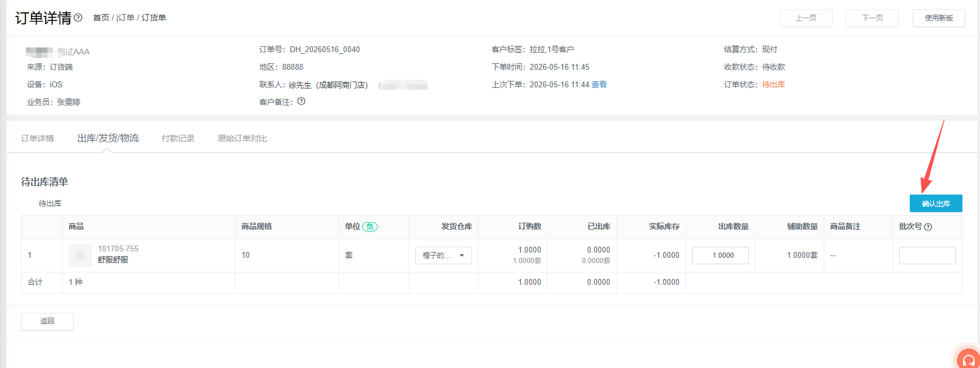Click device value iOS
Screen dimensions: 980x368
[56, 84]
